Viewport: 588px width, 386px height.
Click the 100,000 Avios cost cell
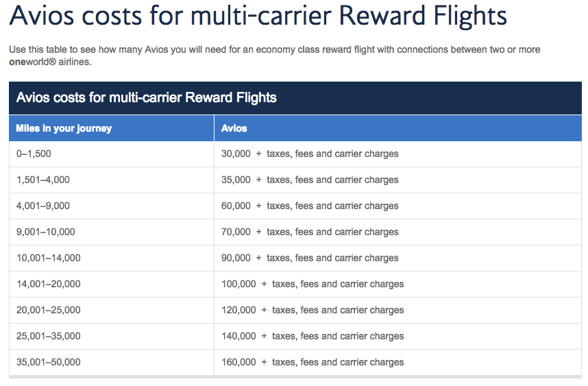click(398, 285)
